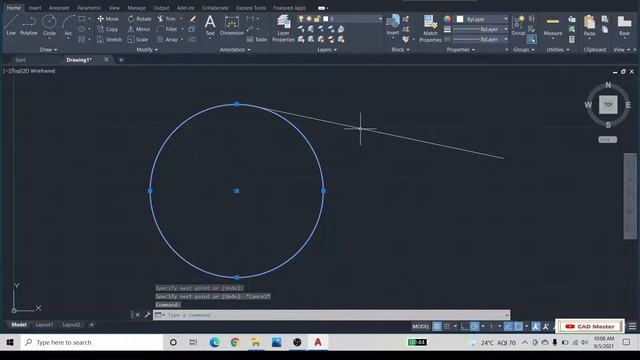Click the Fillet tool

click(x=167, y=29)
